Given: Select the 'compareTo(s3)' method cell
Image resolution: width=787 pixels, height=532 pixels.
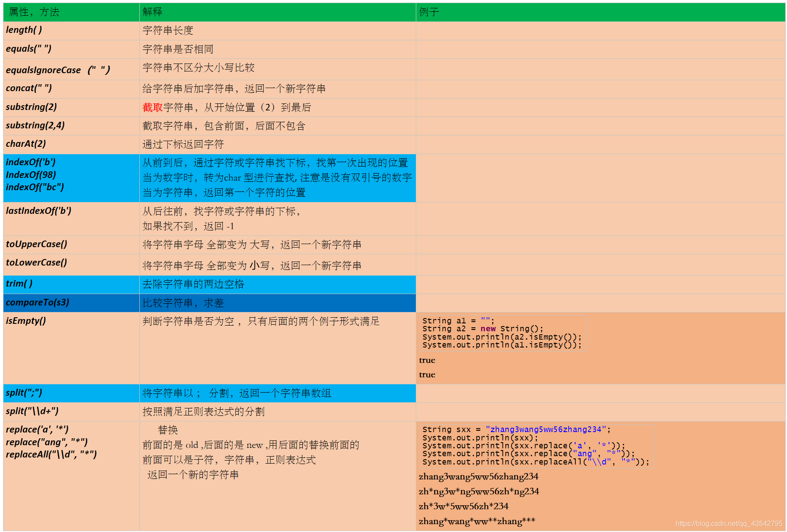Looking at the screenshot, I should click(x=71, y=303).
